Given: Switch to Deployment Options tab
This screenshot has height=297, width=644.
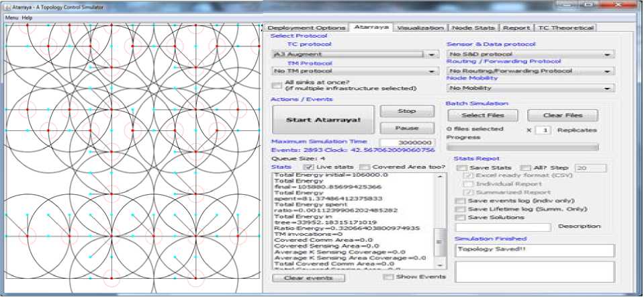Looking at the screenshot, I should 306,28.
